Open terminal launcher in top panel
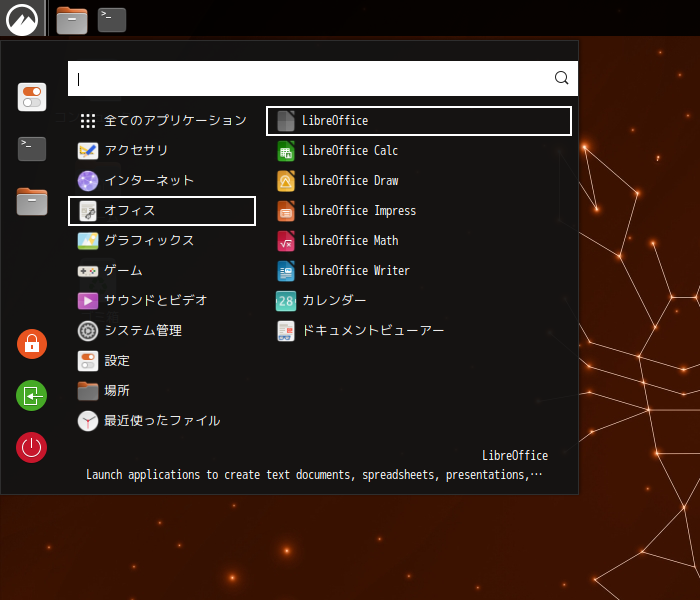The image size is (700, 600). [x=112, y=20]
